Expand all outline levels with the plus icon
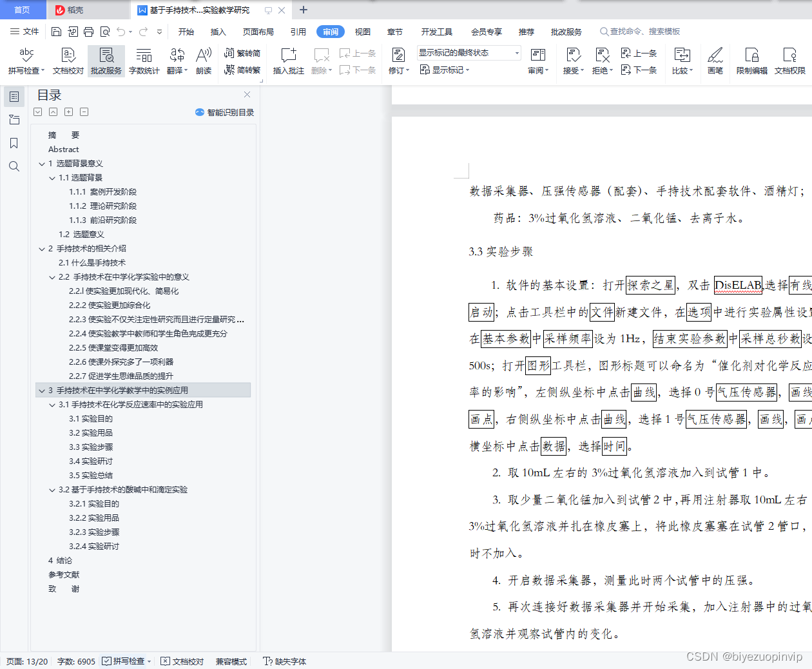Image resolution: width=812 pixels, height=669 pixels. pyautogui.click(x=68, y=111)
